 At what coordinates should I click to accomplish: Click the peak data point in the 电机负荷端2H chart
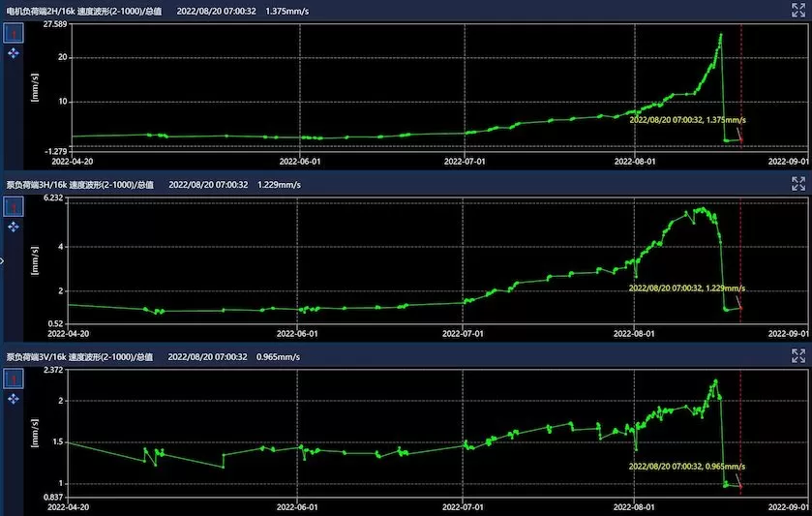[721, 35]
